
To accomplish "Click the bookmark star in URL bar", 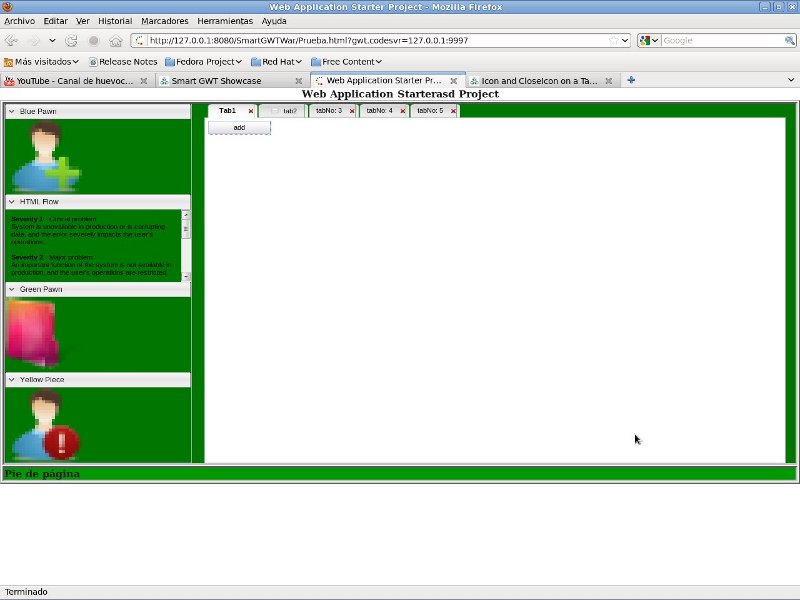I will [613, 41].
